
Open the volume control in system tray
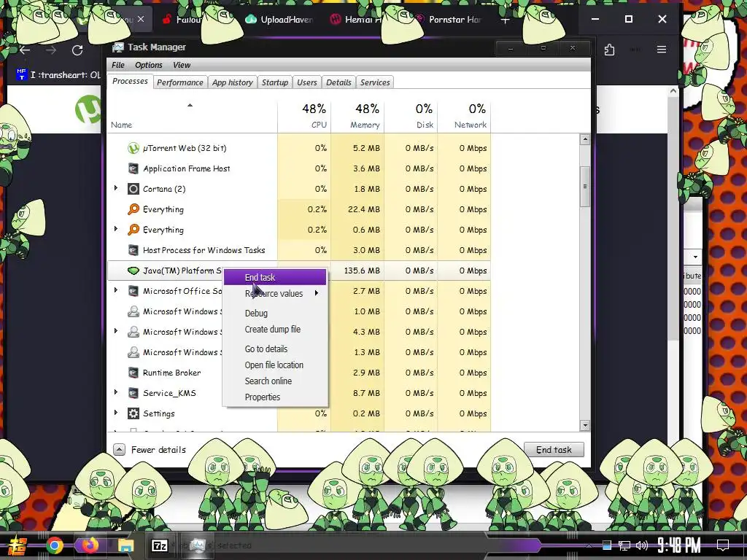coord(642,545)
